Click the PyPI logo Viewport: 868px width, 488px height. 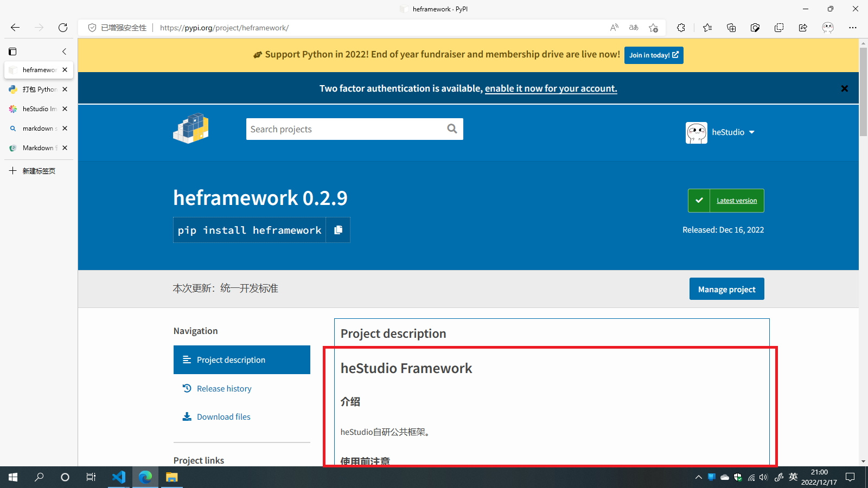point(191,129)
